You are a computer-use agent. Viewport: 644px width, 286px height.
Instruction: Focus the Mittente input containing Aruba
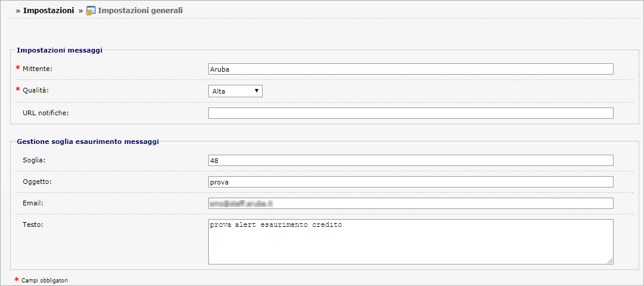(x=411, y=69)
